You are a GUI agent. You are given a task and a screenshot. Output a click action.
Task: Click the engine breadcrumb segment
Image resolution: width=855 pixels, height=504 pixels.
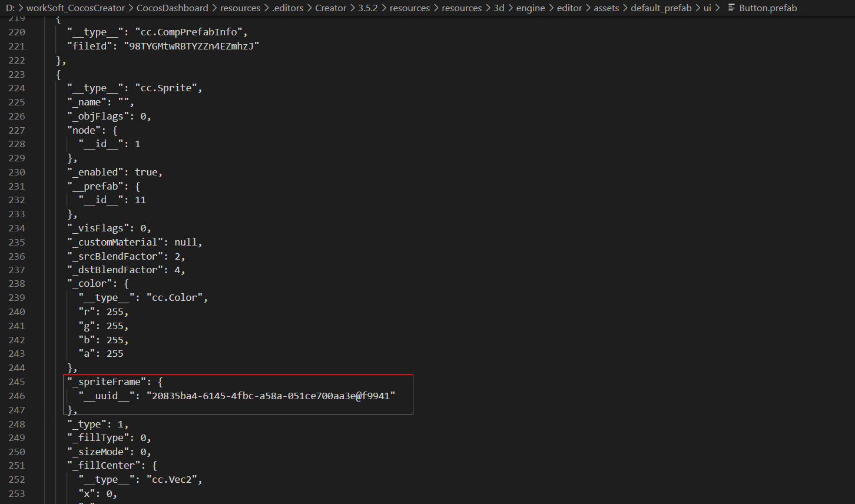point(531,8)
